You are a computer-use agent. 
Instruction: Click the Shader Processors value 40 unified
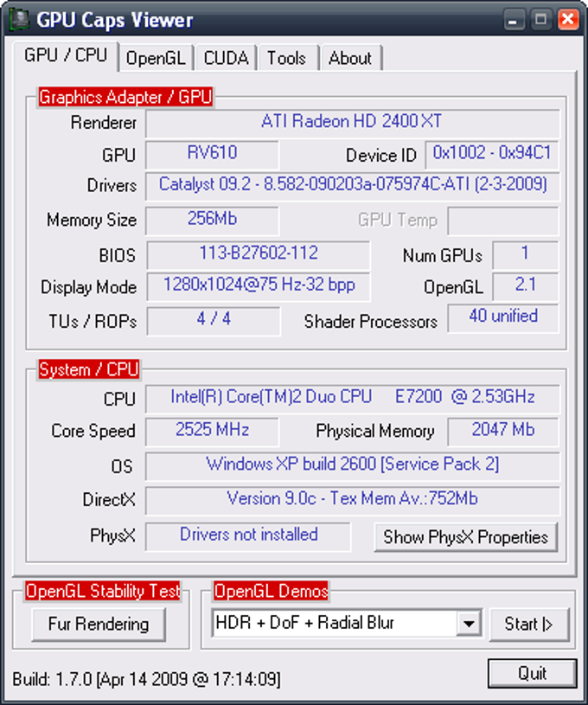tap(503, 318)
